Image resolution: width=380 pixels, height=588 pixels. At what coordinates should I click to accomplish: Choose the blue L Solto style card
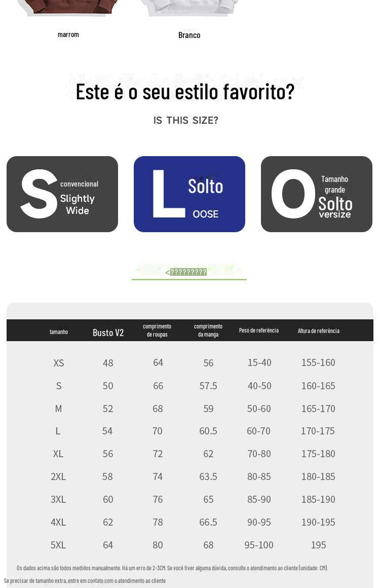189,194
